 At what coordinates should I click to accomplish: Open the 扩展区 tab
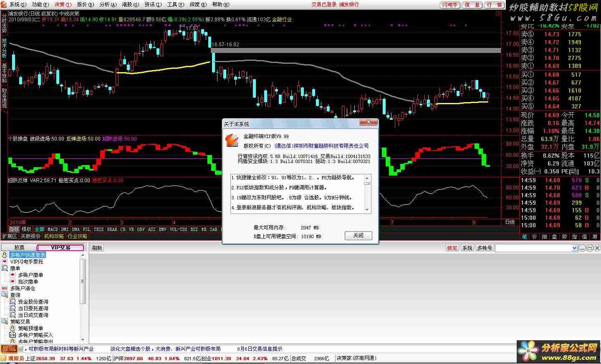tap(10, 236)
